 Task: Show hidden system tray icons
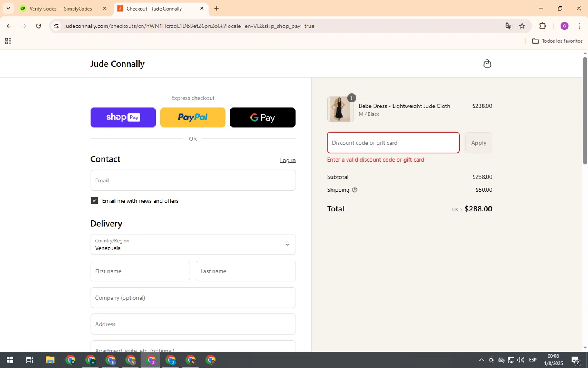pyautogui.click(x=481, y=360)
